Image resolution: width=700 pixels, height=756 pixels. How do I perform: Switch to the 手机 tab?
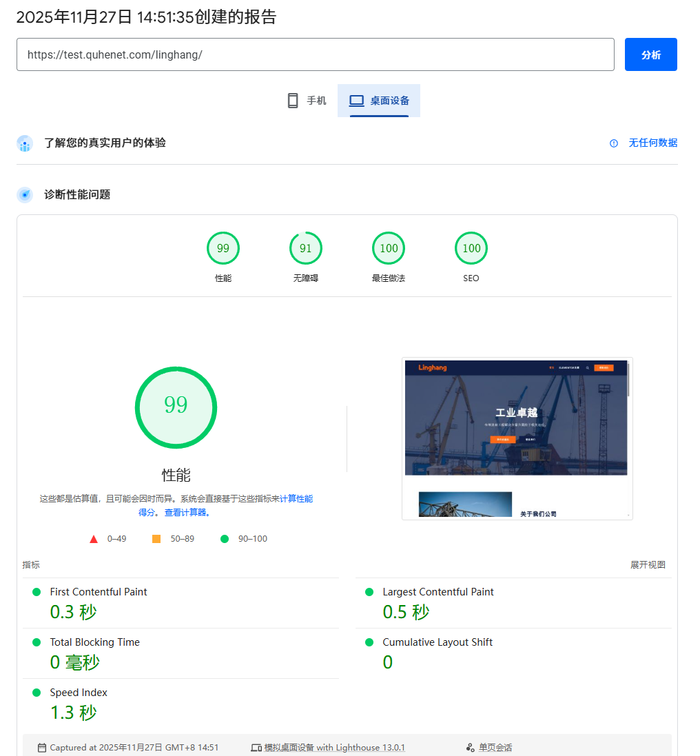click(x=307, y=101)
